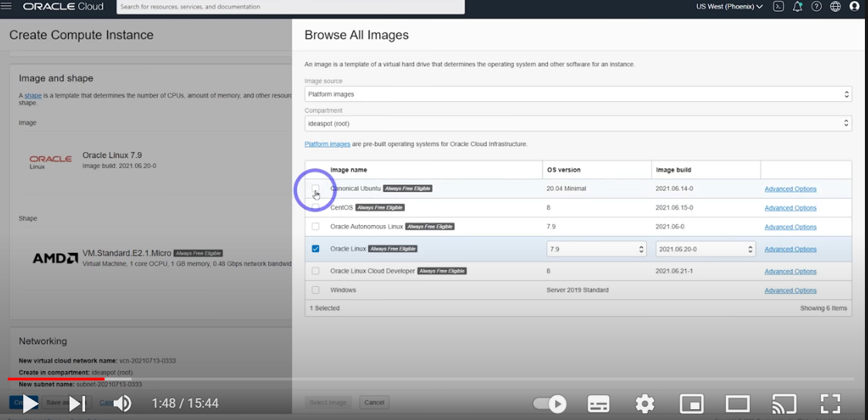Image resolution: width=868 pixels, height=420 pixels.
Task: Open the help question mark icon
Action: tap(816, 7)
